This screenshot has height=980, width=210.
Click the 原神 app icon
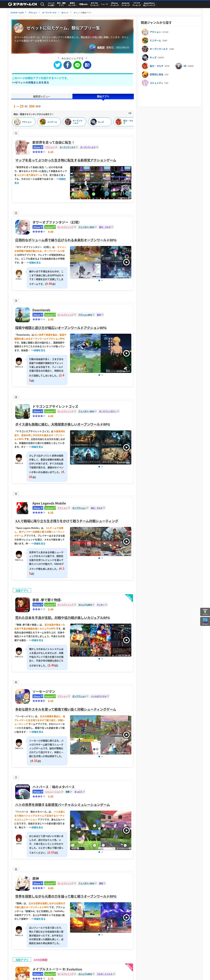coord(22,883)
